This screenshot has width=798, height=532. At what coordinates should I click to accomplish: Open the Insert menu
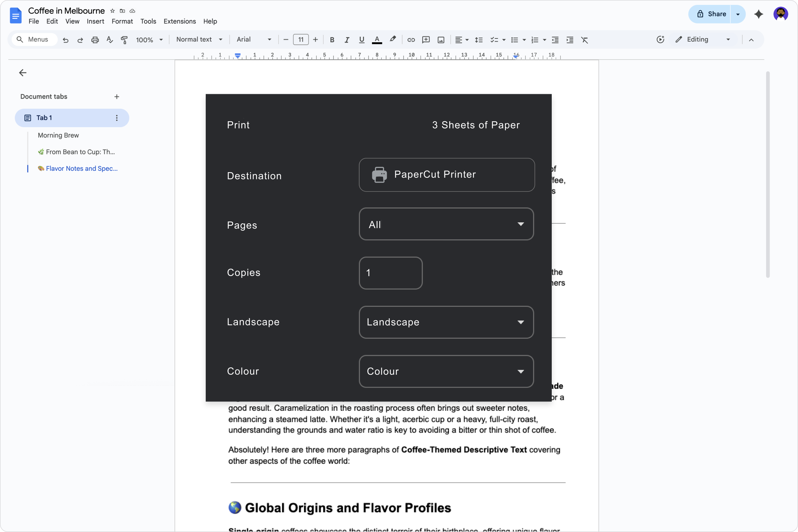pyautogui.click(x=95, y=21)
